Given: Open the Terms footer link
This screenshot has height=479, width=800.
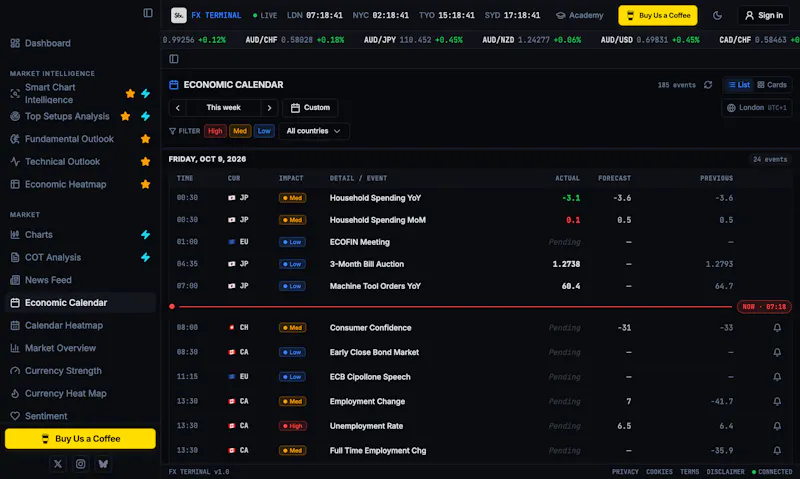Looking at the screenshot, I should point(689,472).
